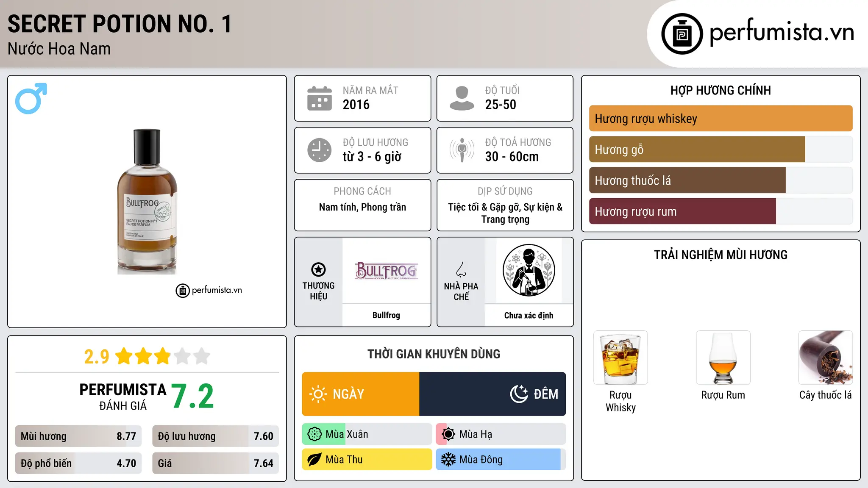
Task: Click the "Rượu Whisky" note label
Action: click(620, 401)
